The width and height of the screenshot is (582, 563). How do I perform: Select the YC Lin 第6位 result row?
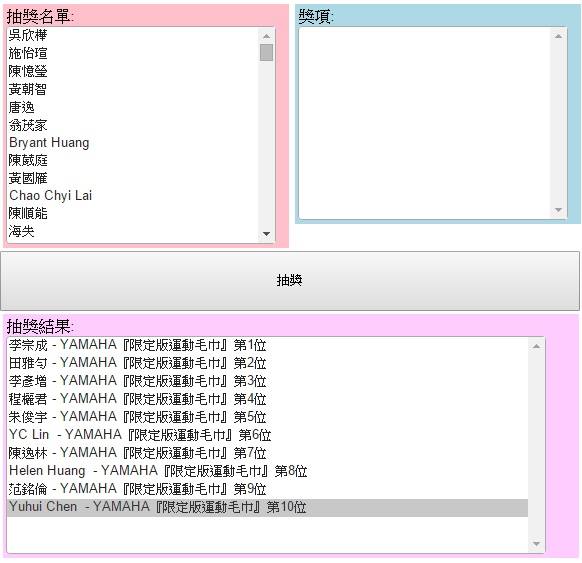point(268,435)
